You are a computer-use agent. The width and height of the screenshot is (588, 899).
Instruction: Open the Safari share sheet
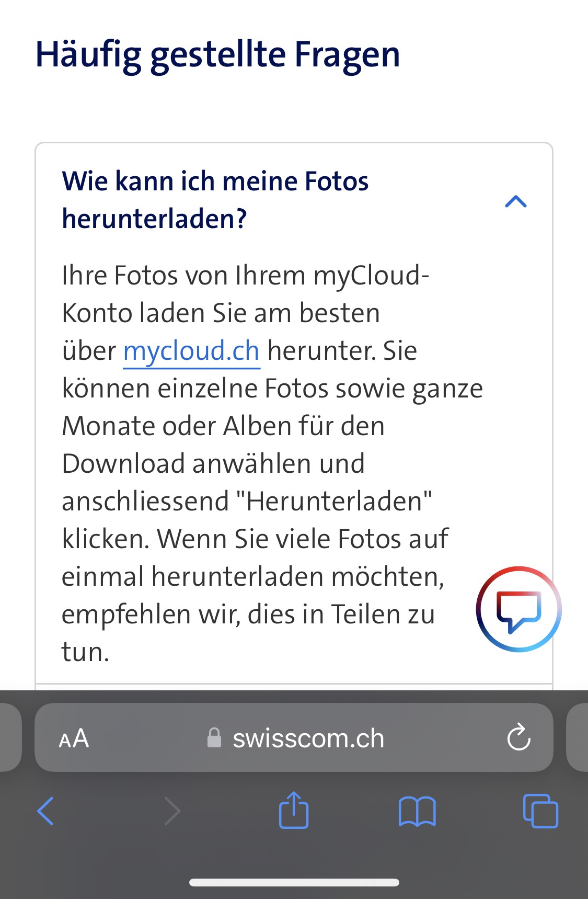(x=294, y=810)
